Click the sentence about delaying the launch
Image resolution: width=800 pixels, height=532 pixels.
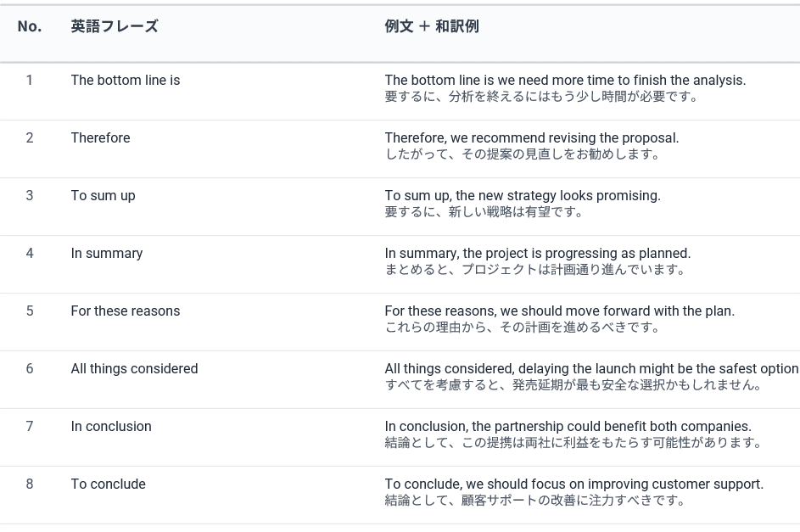(x=591, y=369)
